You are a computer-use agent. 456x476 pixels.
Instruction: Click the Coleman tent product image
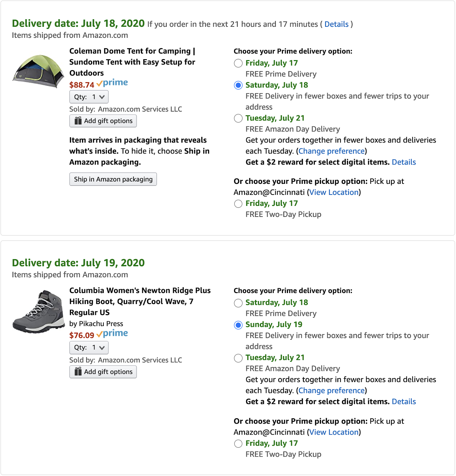38,71
